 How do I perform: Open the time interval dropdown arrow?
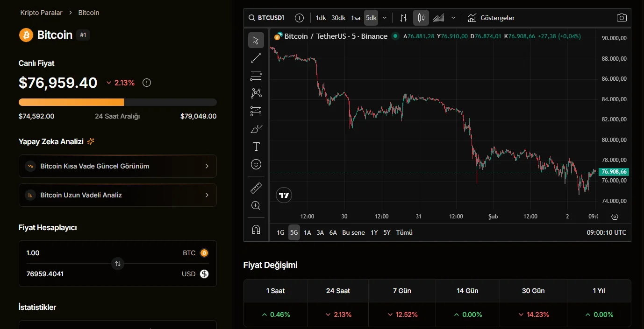(x=385, y=18)
